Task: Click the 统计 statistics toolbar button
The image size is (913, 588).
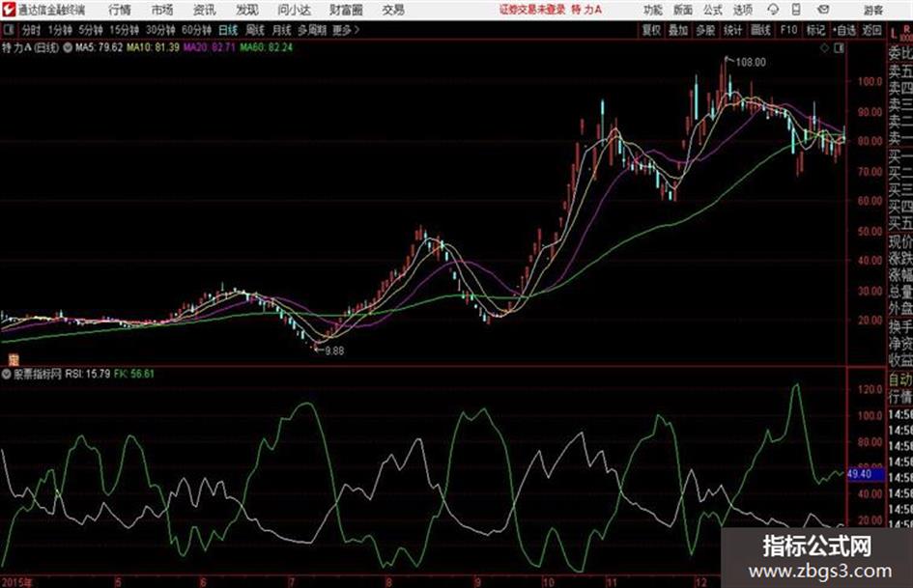Action: coord(732,30)
